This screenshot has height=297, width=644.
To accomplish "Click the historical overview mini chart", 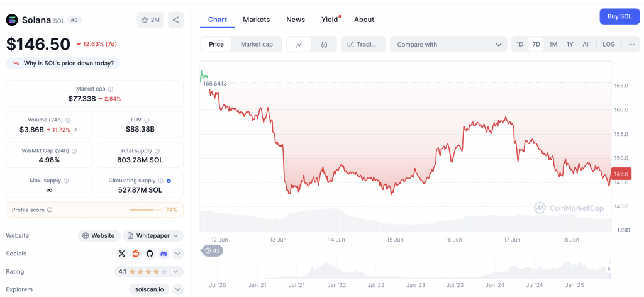I will pyautogui.click(x=406, y=269).
